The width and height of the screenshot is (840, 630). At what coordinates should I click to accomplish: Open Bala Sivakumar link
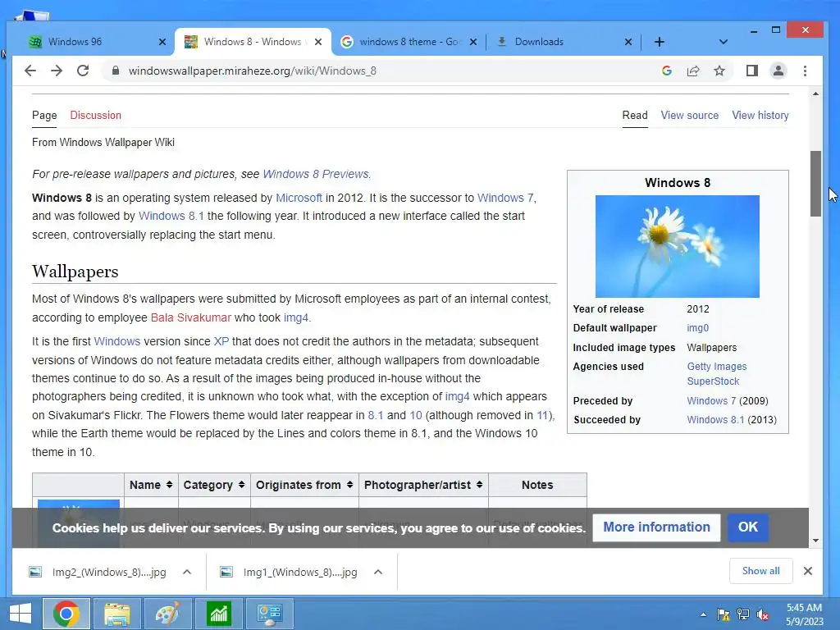(190, 317)
